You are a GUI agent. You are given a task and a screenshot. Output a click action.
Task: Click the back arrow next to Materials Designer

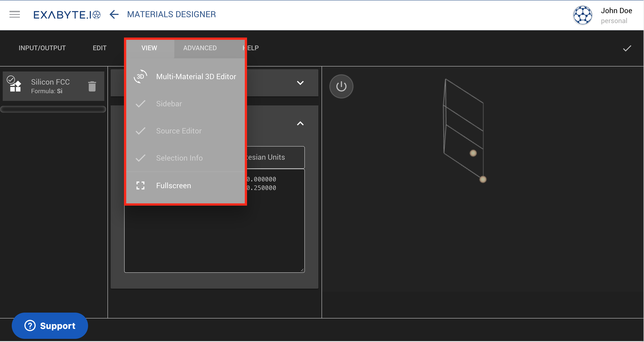114,14
